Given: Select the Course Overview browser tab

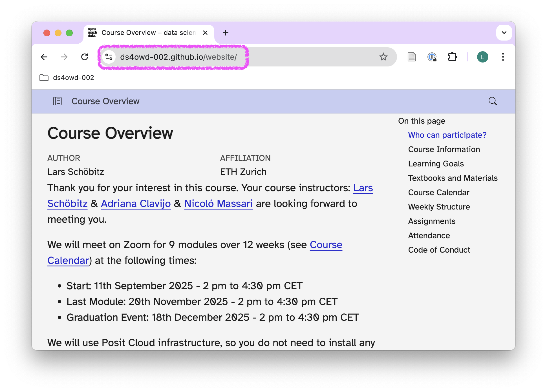Looking at the screenshot, I should (148, 33).
